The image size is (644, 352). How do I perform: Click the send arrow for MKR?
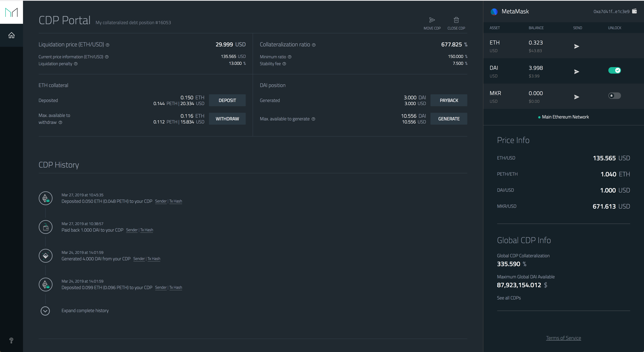[577, 97]
